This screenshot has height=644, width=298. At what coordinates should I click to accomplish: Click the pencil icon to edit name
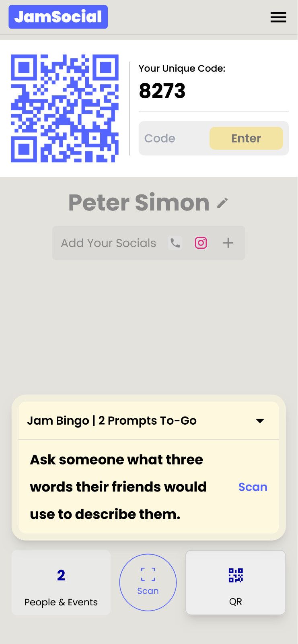tap(222, 203)
